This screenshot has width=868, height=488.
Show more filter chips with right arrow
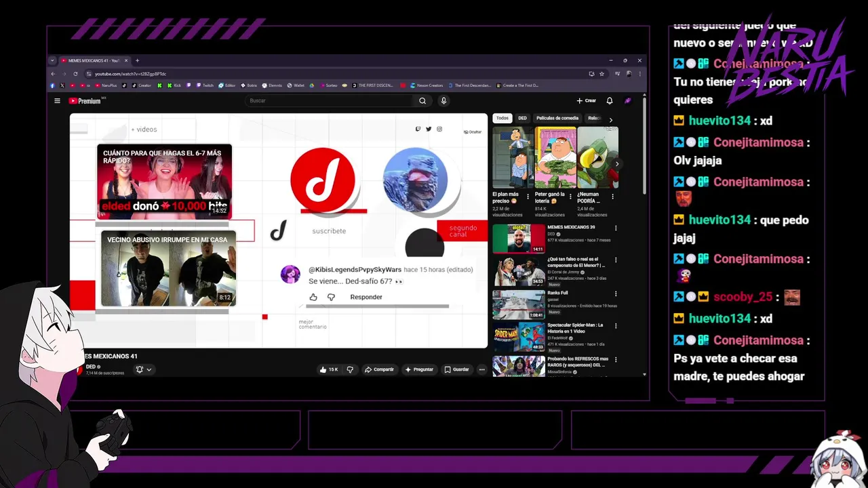tap(610, 119)
